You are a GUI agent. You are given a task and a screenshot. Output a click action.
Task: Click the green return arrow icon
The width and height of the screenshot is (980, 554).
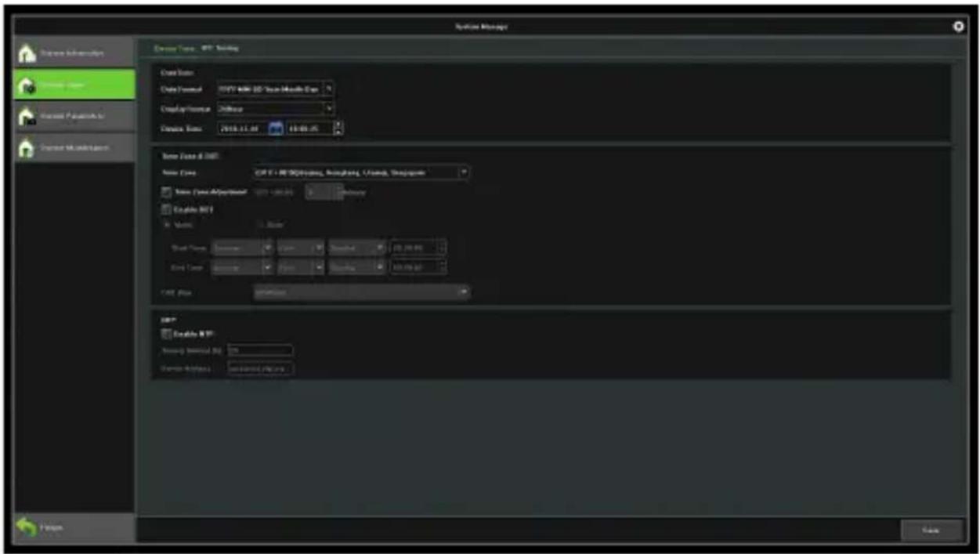pos(27,529)
